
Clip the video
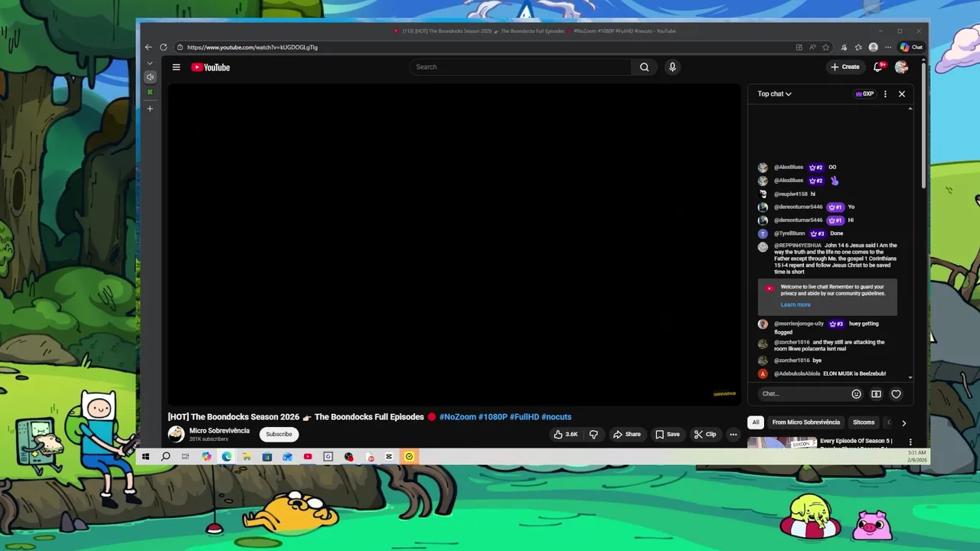pyautogui.click(x=705, y=434)
